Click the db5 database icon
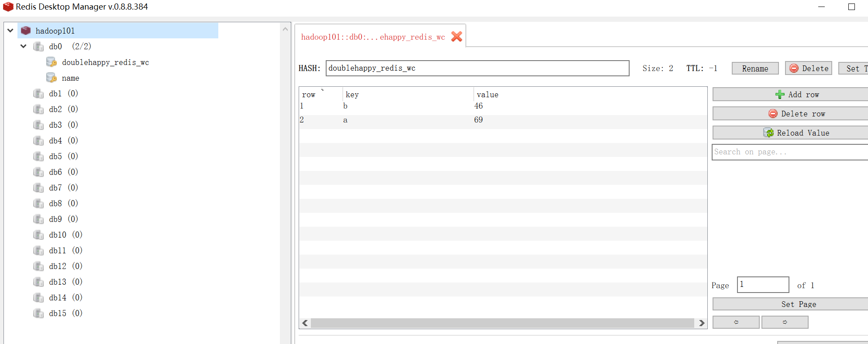The image size is (868, 344). tap(38, 156)
